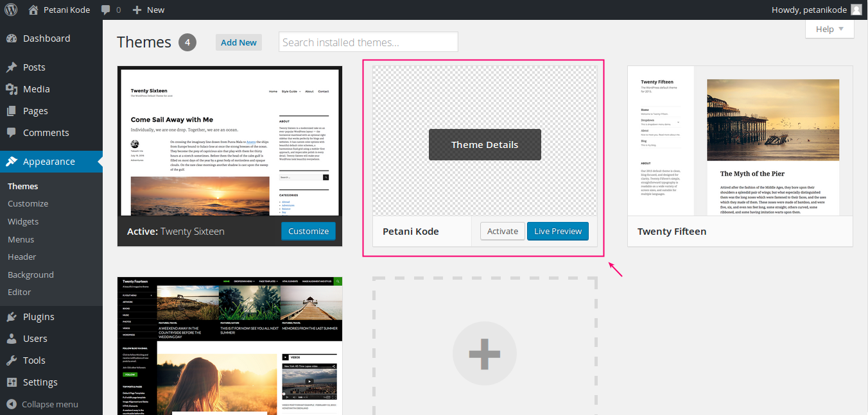Screen dimensions: 868x415
Task: Expand the Help dropdown tab
Action: click(x=829, y=29)
